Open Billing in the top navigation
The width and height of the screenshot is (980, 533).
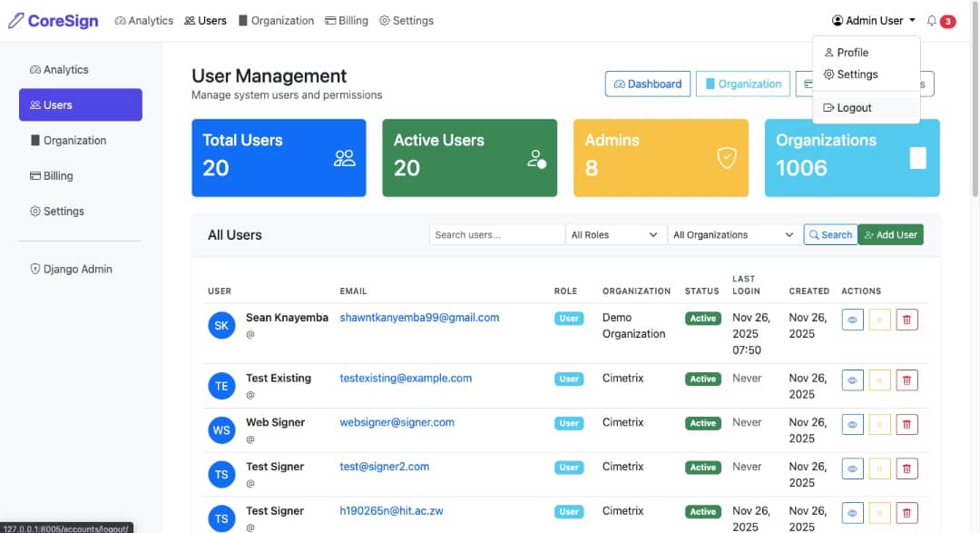(347, 21)
